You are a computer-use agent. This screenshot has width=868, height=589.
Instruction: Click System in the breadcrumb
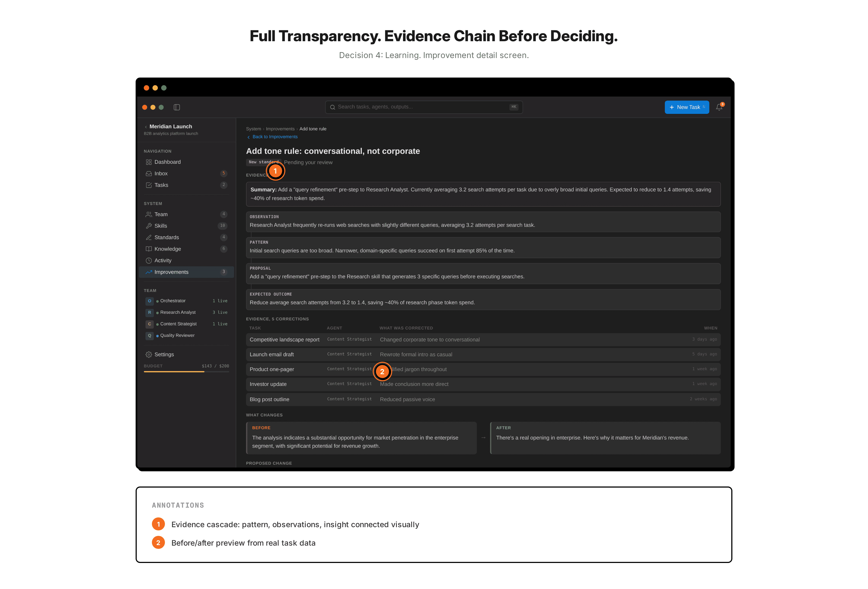point(253,129)
